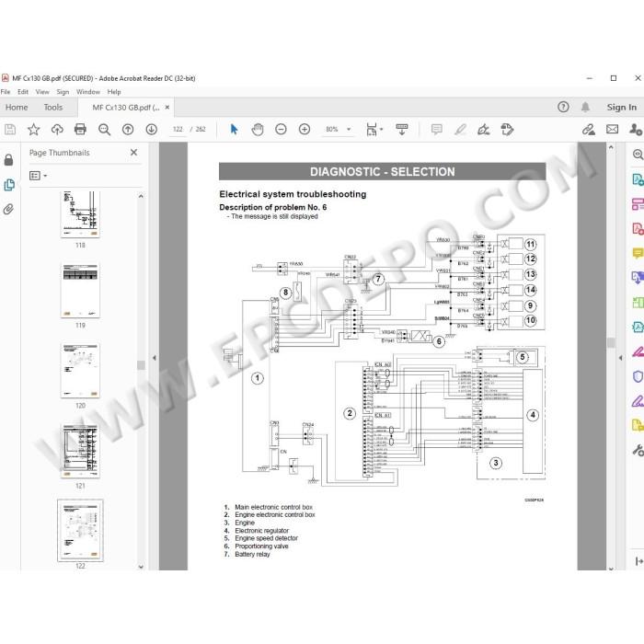Click the scrolling mode keyboard icon

pos(402,130)
